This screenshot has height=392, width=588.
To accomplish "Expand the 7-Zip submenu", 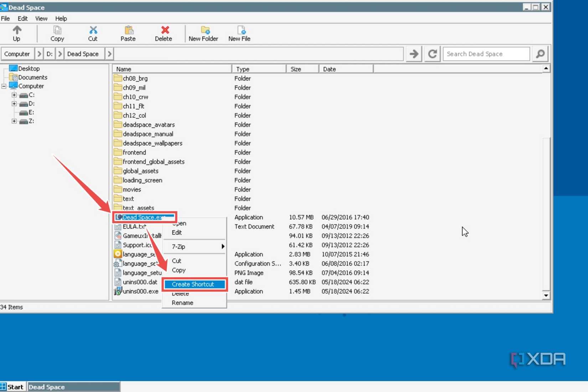I will click(195, 247).
